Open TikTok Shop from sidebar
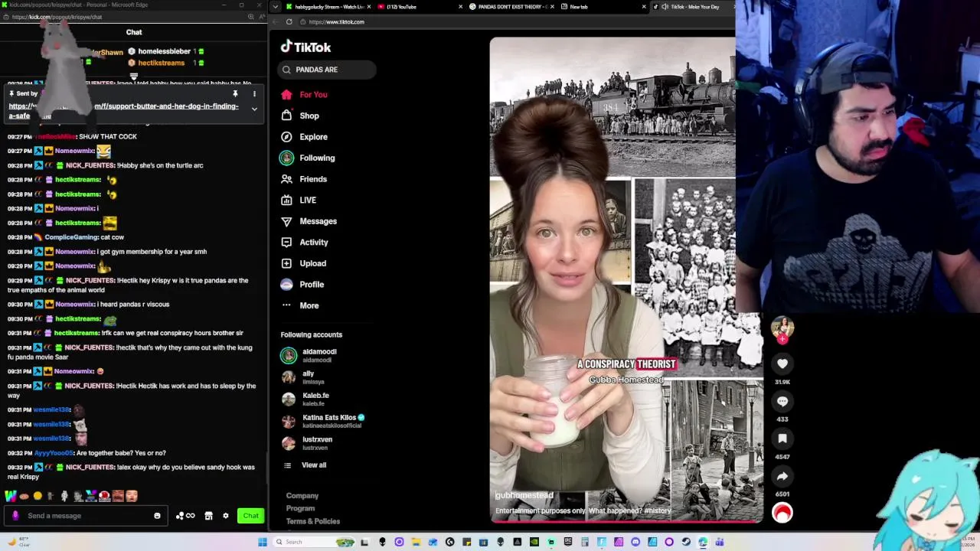980x551 pixels. click(309, 116)
